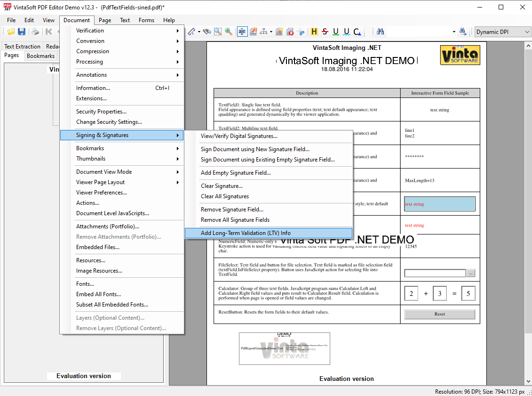The width and height of the screenshot is (532, 396).
Task: Toggle the yellow Highlight text markup tool
Action: pos(314,32)
